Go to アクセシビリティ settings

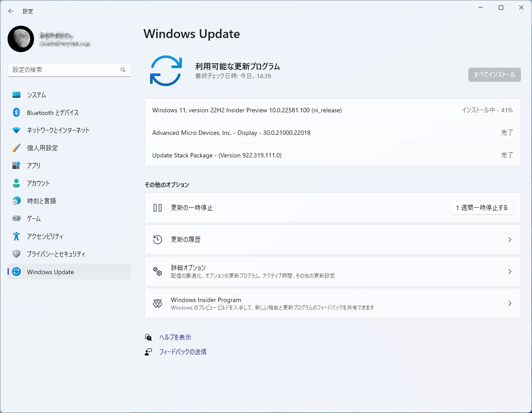69,237
